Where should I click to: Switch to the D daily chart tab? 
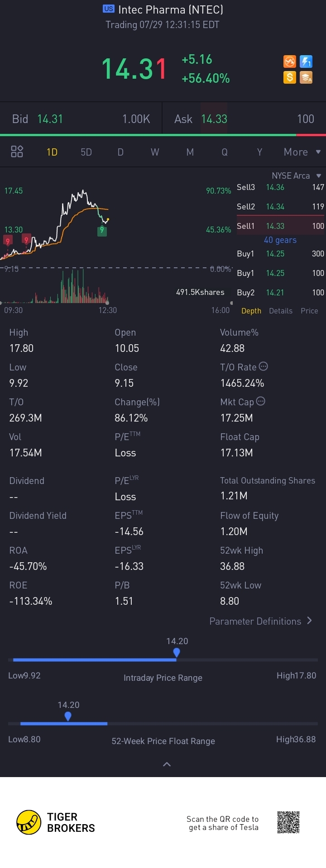(120, 152)
